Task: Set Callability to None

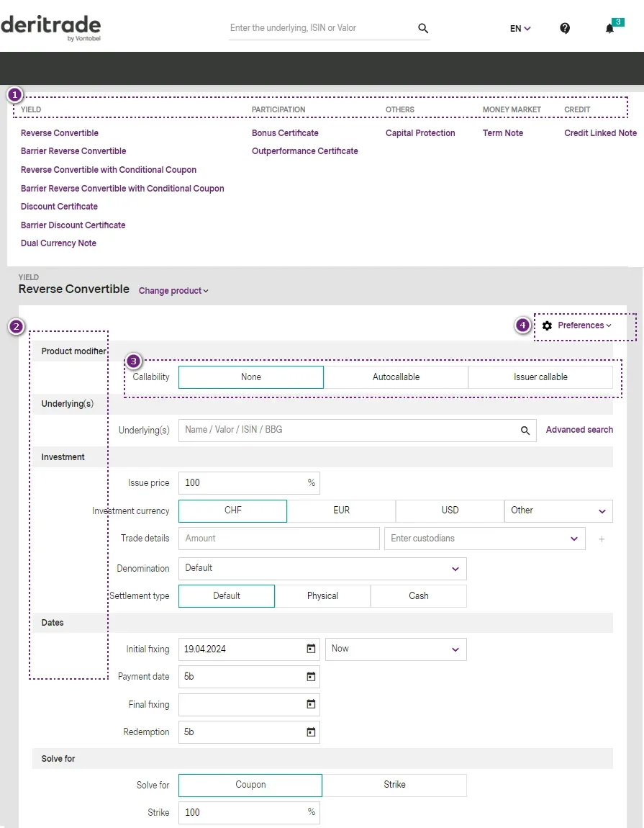Action: tap(250, 377)
